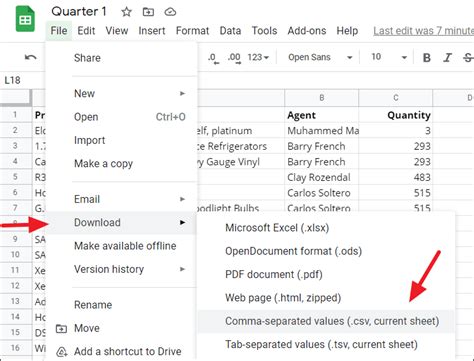This screenshot has width=474, height=361.
Task: Open the Insert menu
Action: (x=152, y=31)
